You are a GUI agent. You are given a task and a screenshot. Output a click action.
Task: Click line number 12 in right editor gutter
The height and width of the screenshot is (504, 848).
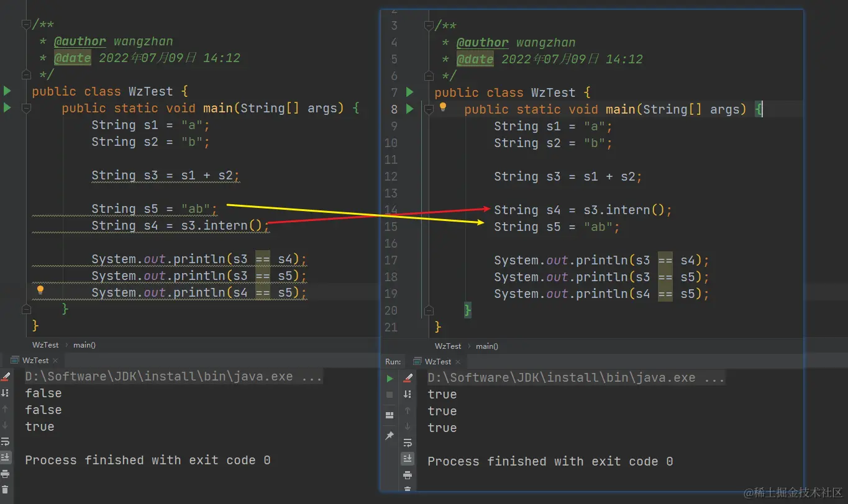coord(391,176)
